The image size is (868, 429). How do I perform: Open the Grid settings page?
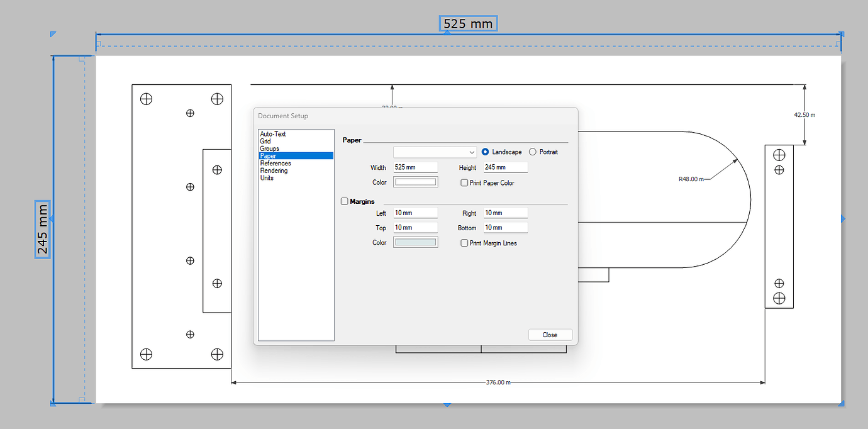pyautogui.click(x=265, y=141)
